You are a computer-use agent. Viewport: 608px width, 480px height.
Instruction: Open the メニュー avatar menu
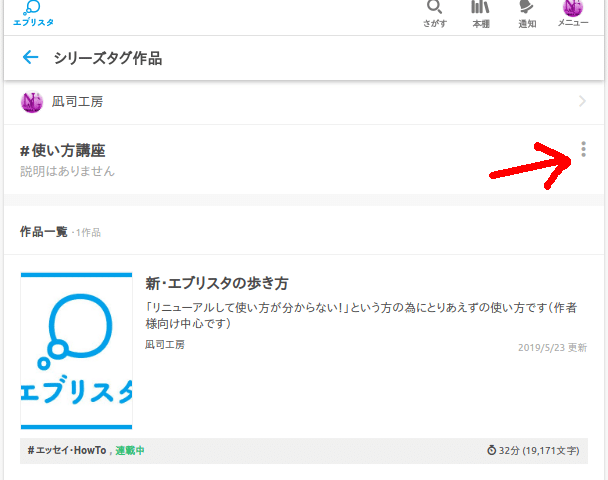click(573, 14)
